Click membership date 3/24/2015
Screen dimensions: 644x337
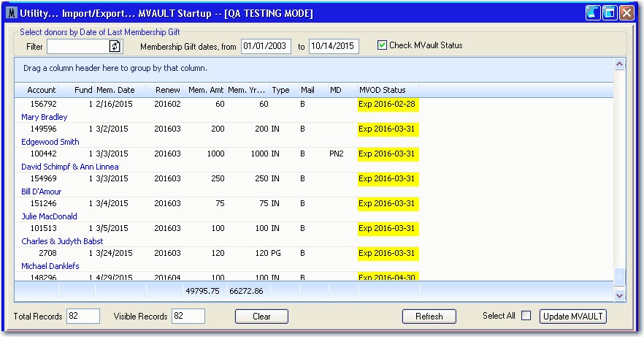(114, 253)
